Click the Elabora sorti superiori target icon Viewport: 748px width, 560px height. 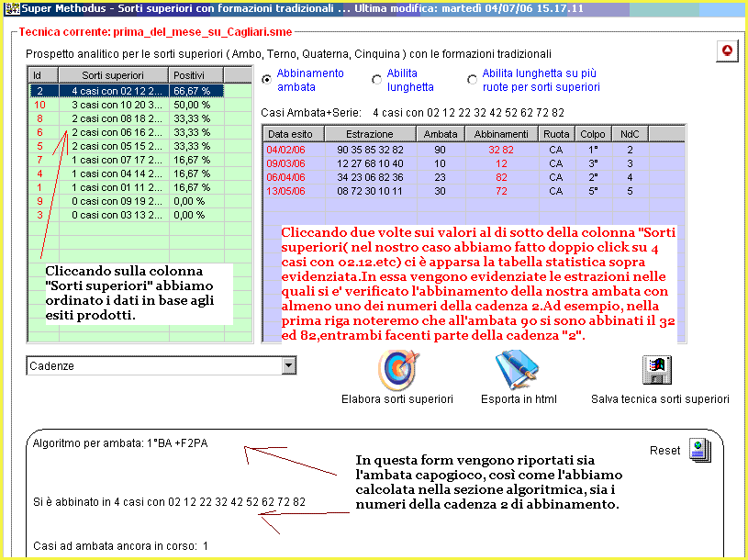(397, 370)
